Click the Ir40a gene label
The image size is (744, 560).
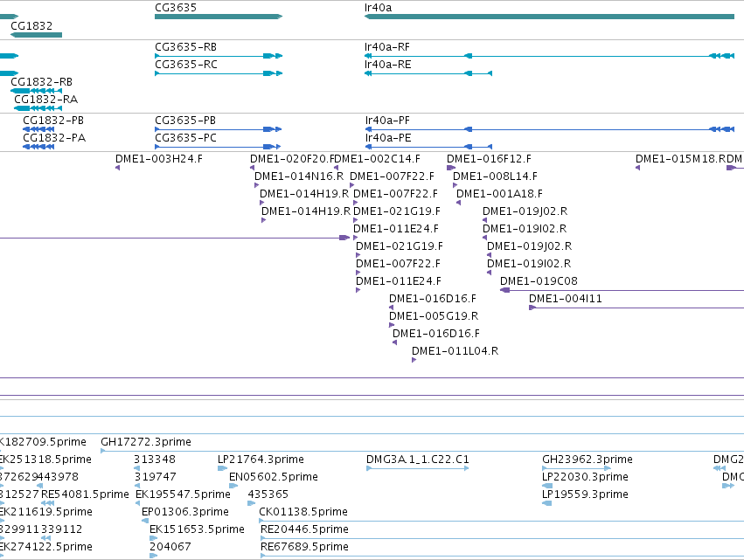(x=379, y=8)
